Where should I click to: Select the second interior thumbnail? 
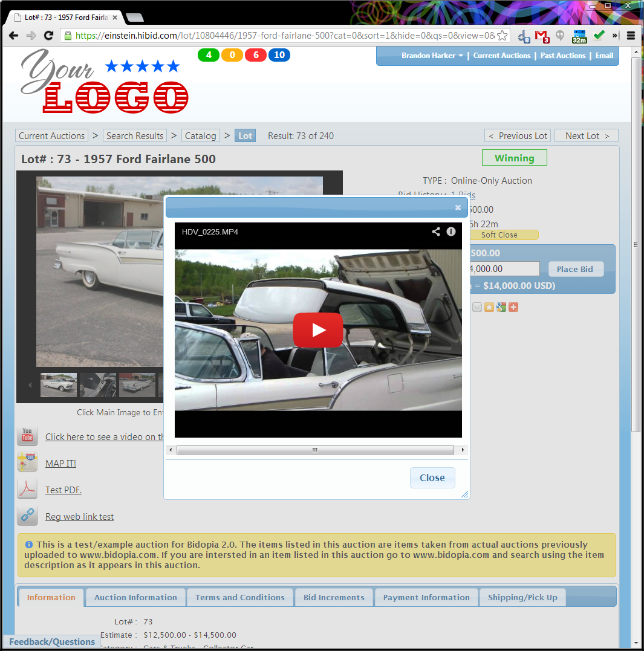(x=98, y=385)
